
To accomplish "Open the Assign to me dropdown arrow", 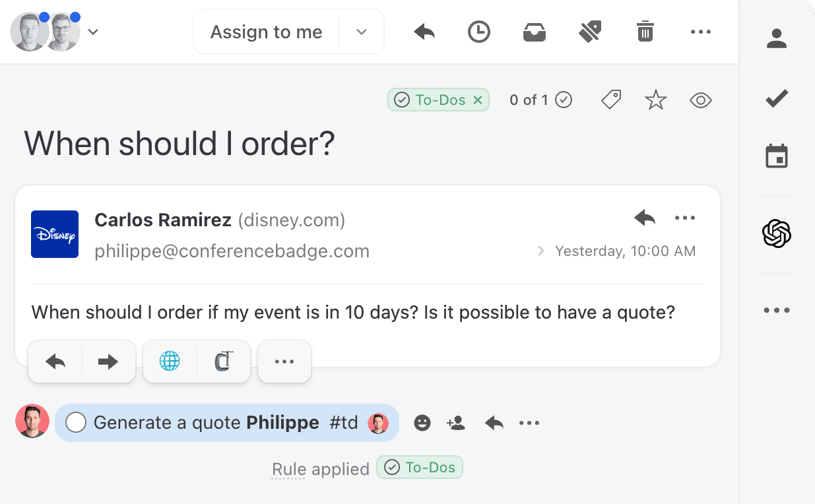I will (361, 31).
